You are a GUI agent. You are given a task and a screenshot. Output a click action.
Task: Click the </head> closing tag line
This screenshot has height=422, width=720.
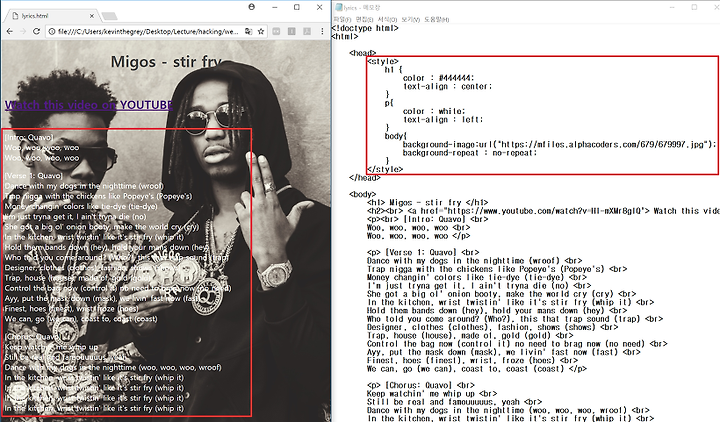pyautogui.click(x=365, y=178)
